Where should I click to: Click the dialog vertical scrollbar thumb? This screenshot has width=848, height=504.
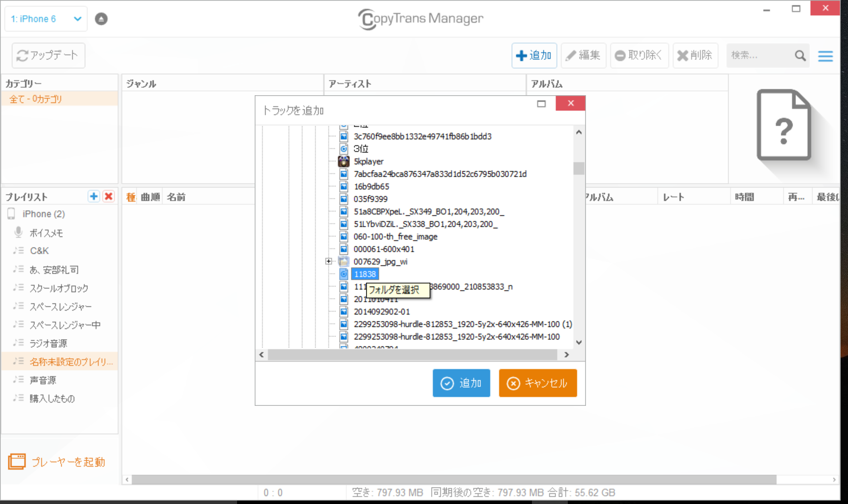[x=579, y=168]
